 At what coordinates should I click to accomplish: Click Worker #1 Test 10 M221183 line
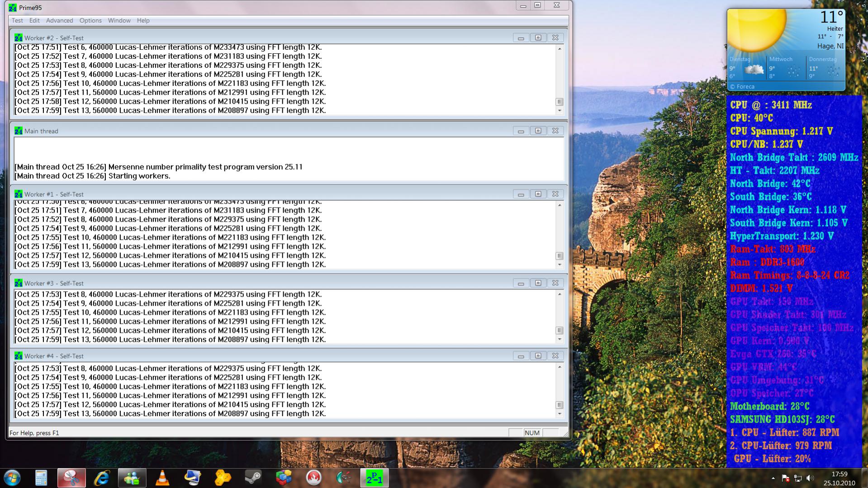pos(170,237)
